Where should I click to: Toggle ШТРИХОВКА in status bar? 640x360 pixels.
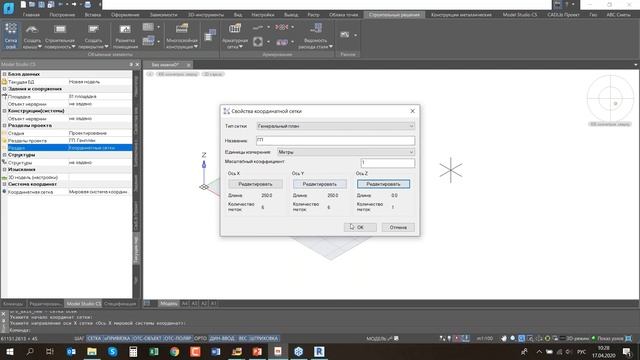[x=263, y=338]
